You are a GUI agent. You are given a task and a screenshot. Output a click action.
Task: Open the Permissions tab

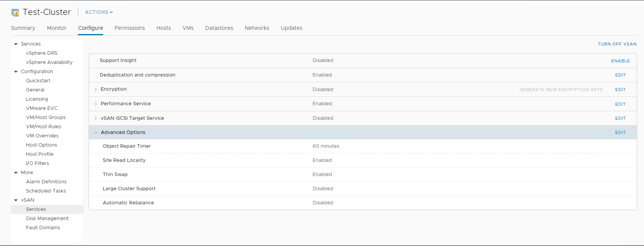click(x=129, y=28)
